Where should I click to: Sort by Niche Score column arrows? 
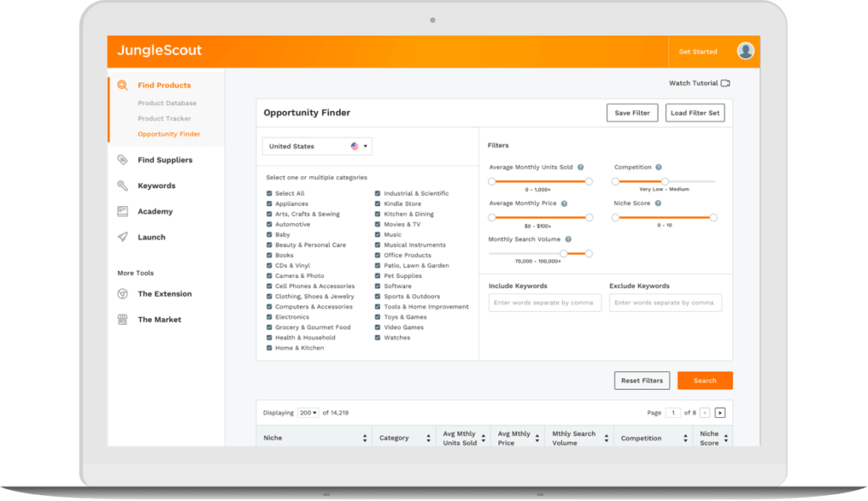click(x=726, y=438)
